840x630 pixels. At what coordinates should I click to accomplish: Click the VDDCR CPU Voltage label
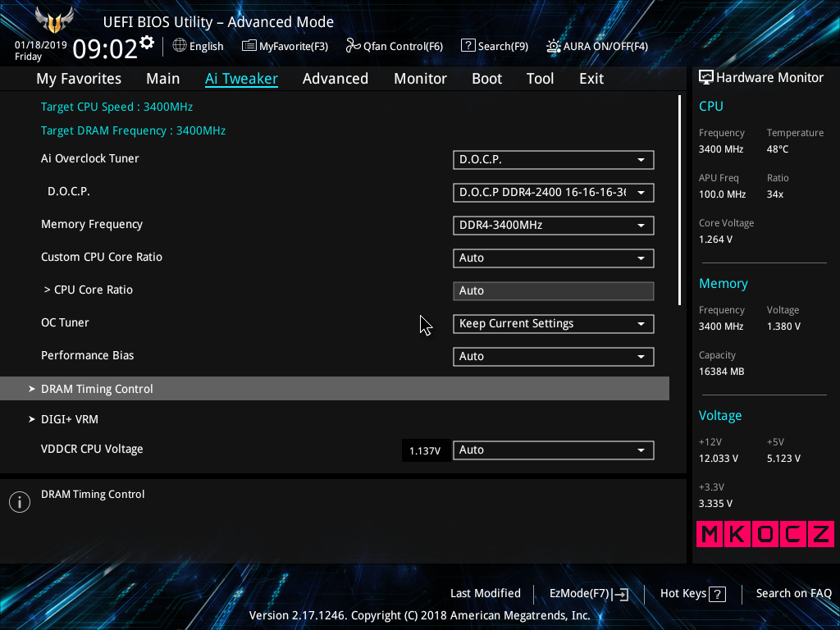(x=92, y=449)
